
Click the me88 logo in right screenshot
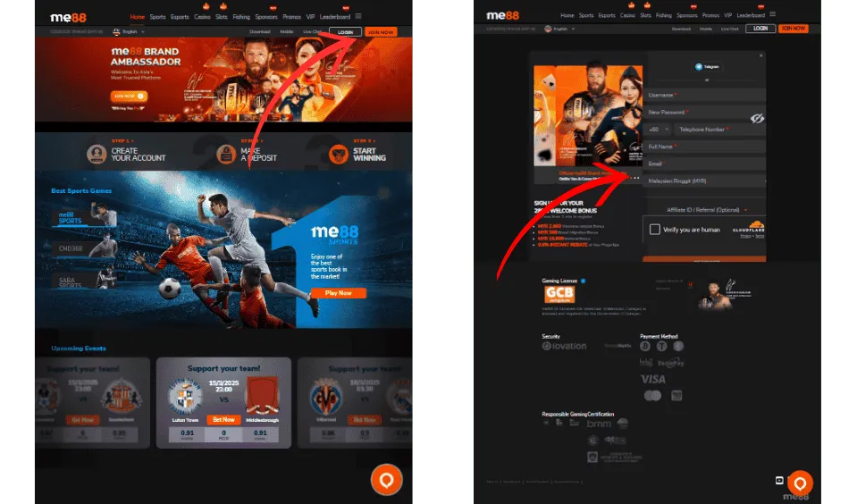[x=503, y=15]
